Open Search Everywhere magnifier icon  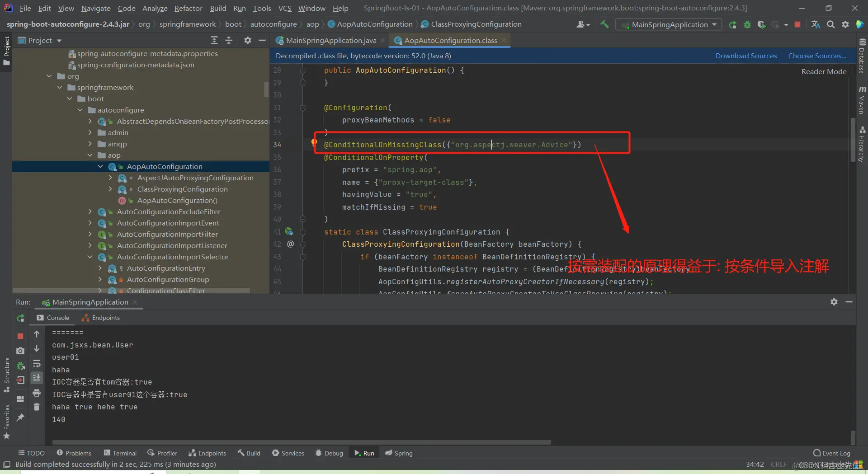tap(831, 24)
